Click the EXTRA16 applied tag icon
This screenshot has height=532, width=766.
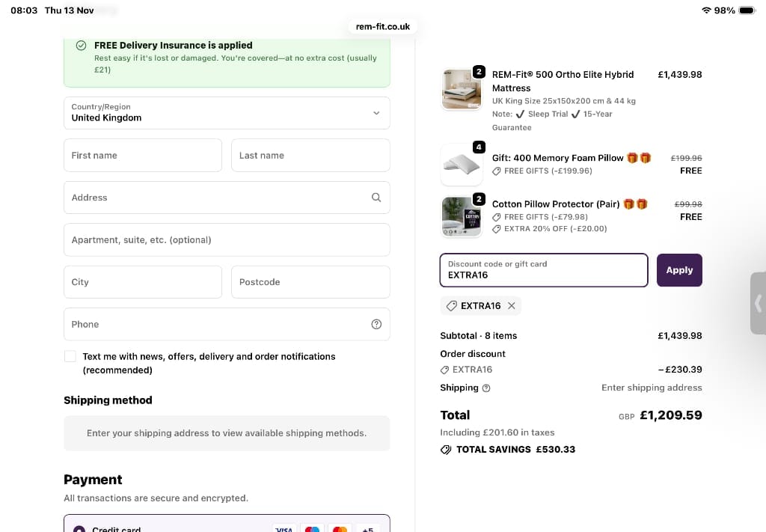451,306
